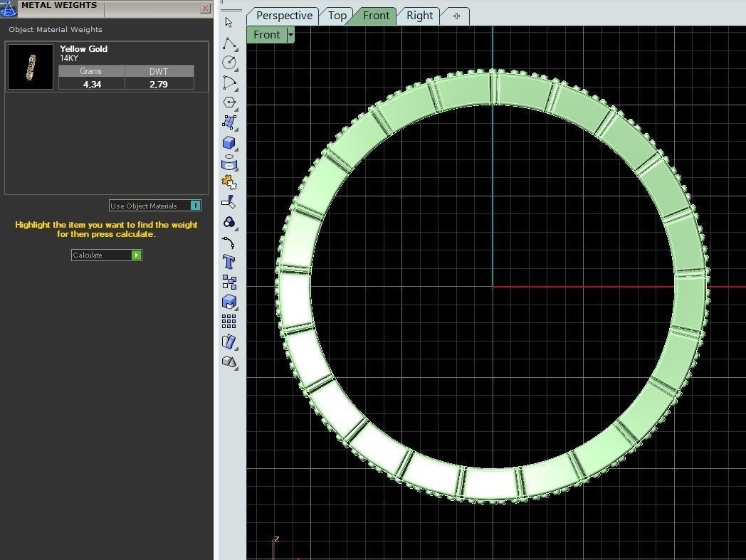Pick the circle drawing tool
This screenshot has height=560, width=746.
(229, 63)
